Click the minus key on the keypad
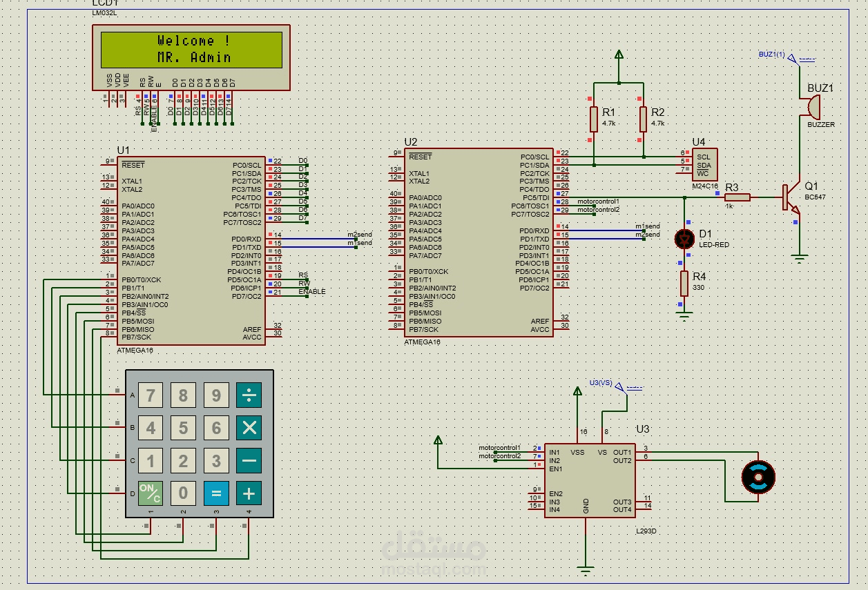The image size is (868, 590). 249,460
